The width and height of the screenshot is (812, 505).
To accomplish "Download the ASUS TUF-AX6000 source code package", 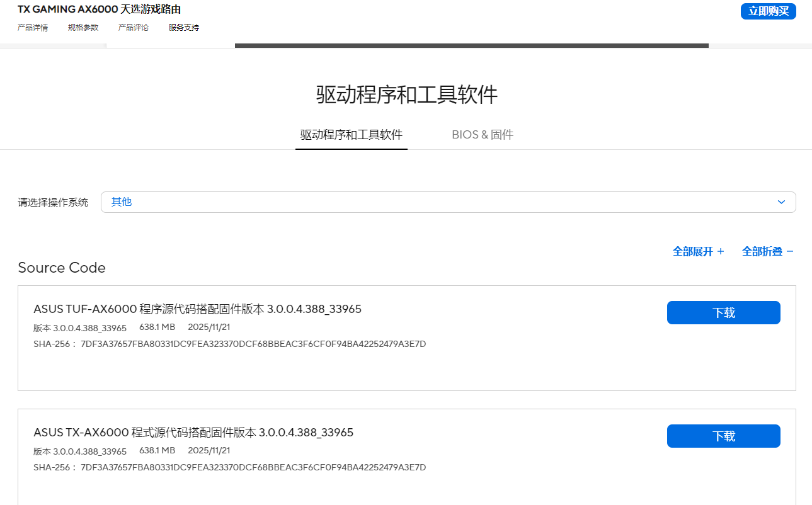I will coord(723,312).
